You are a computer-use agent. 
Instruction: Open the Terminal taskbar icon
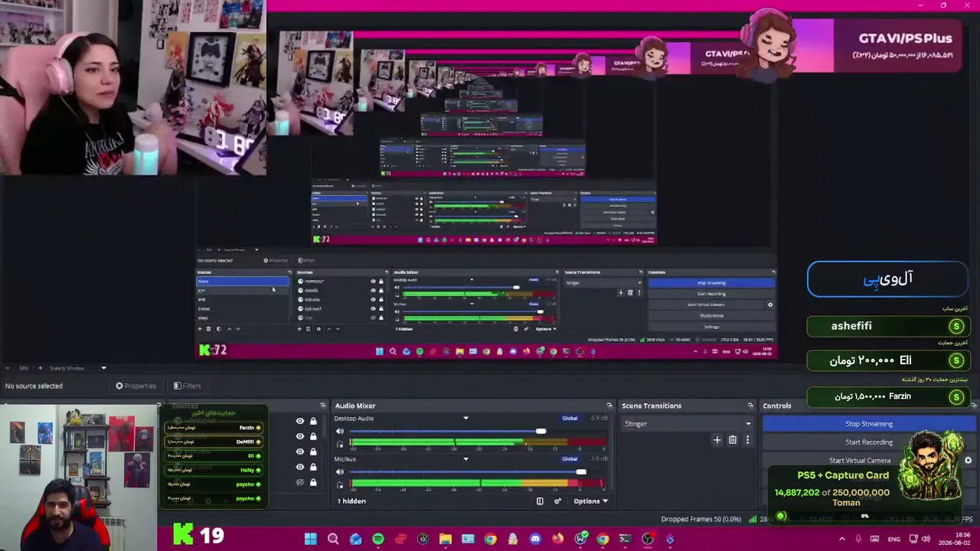click(625, 539)
